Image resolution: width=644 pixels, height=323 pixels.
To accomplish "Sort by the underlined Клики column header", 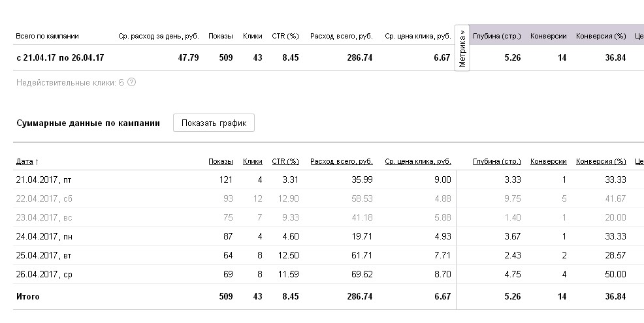I will click(x=252, y=161).
